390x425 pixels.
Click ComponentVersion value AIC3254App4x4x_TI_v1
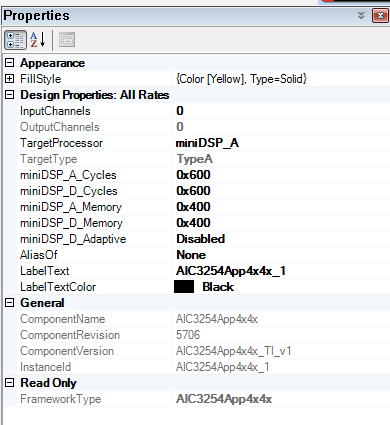[x=234, y=351]
